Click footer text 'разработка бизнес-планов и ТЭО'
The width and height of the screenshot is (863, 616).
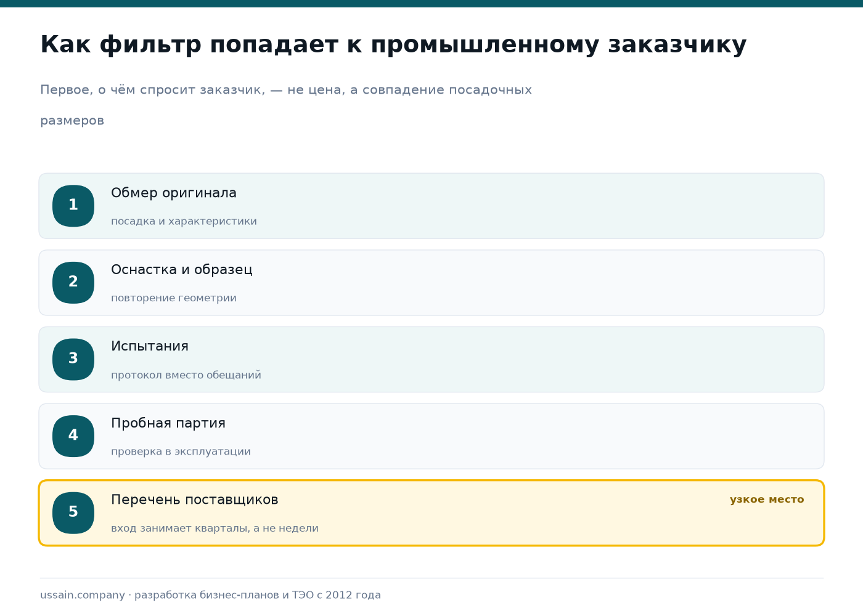pos(224,595)
